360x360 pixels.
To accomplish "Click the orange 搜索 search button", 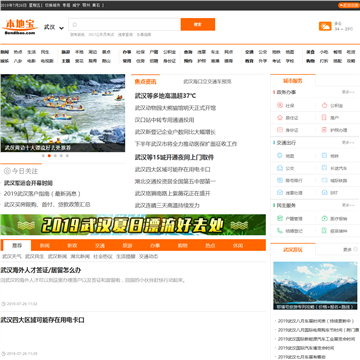I will 198,24.
